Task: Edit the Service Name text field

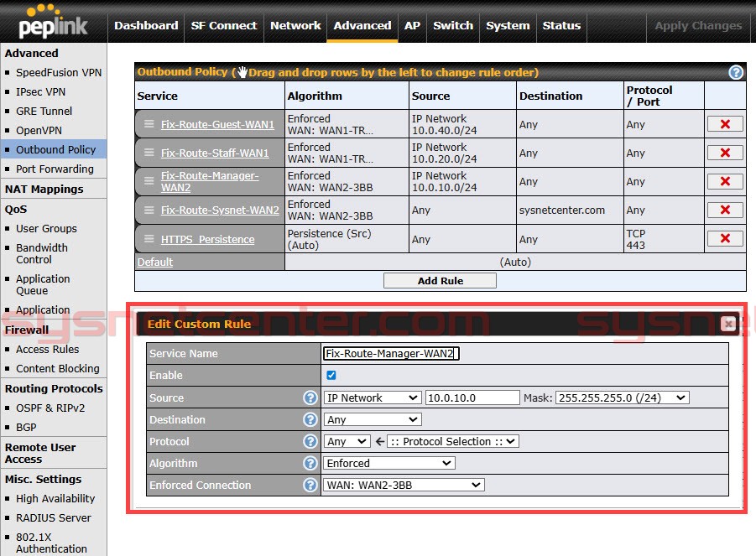Action: click(x=391, y=354)
